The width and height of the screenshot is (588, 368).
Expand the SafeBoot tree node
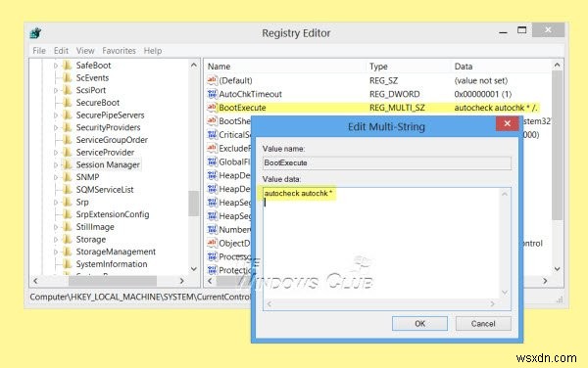point(56,66)
